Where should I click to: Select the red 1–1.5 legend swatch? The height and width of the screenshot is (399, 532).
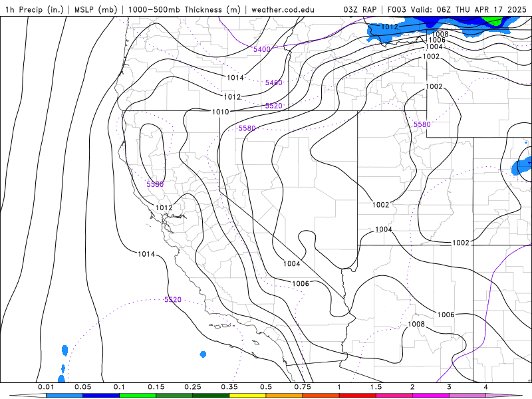coord(358,396)
